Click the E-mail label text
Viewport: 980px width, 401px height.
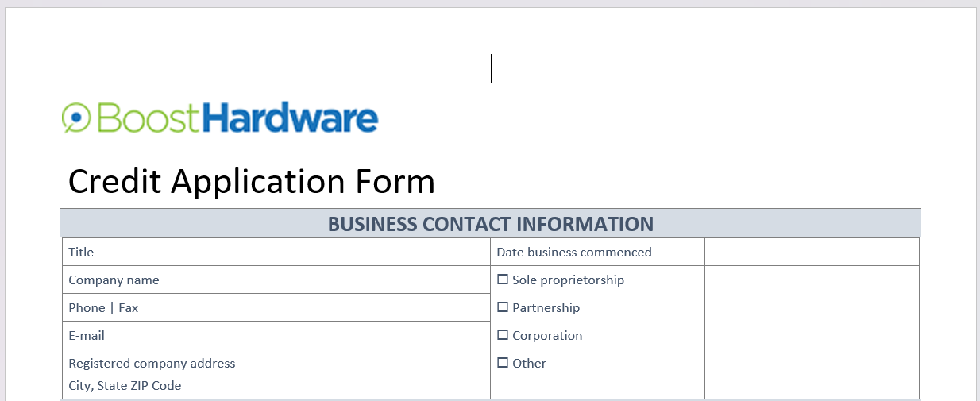click(87, 336)
